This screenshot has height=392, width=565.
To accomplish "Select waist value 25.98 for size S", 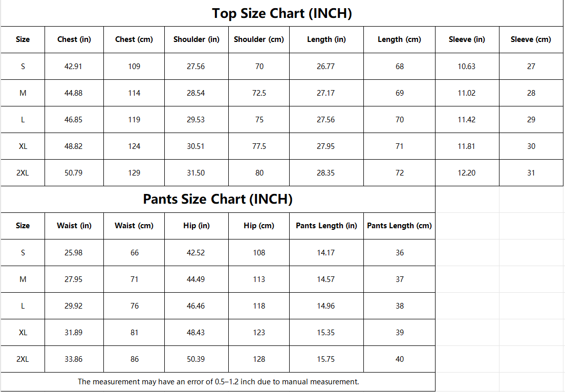I will [x=74, y=253].
